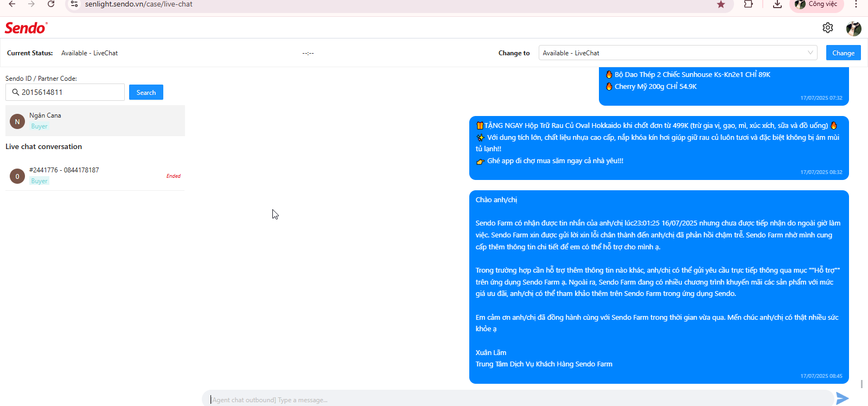Open conversation #2441776 - 0844178187

(95, 176)
